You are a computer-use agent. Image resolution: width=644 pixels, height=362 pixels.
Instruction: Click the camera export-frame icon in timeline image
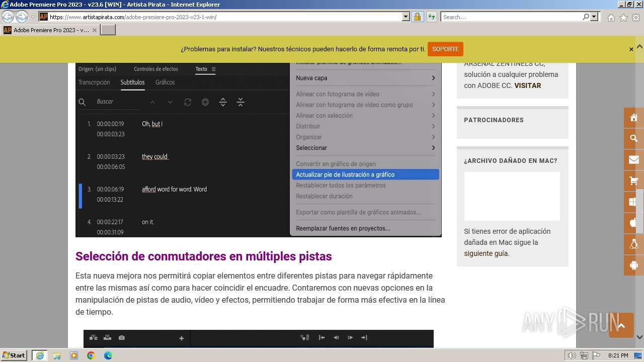coord(122,338)
